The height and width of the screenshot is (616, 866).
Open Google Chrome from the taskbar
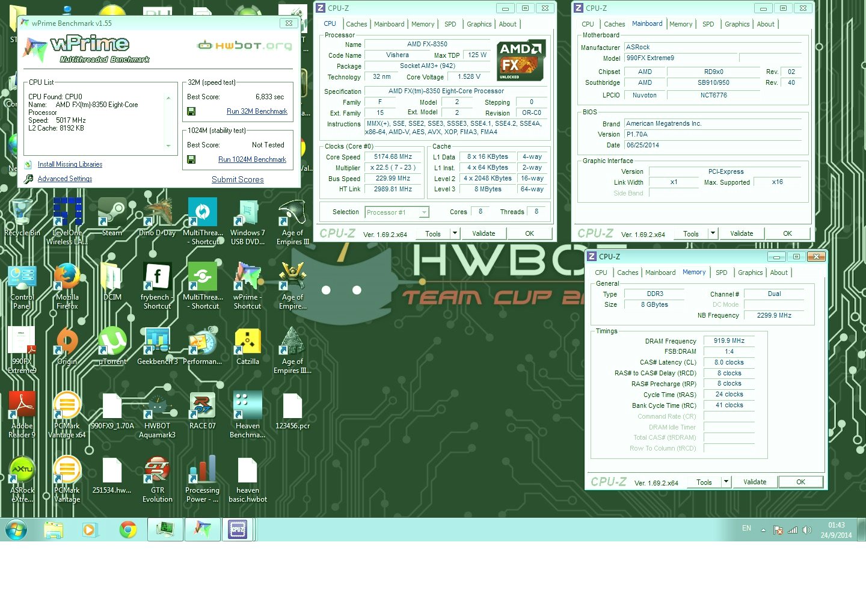[127, 530]
